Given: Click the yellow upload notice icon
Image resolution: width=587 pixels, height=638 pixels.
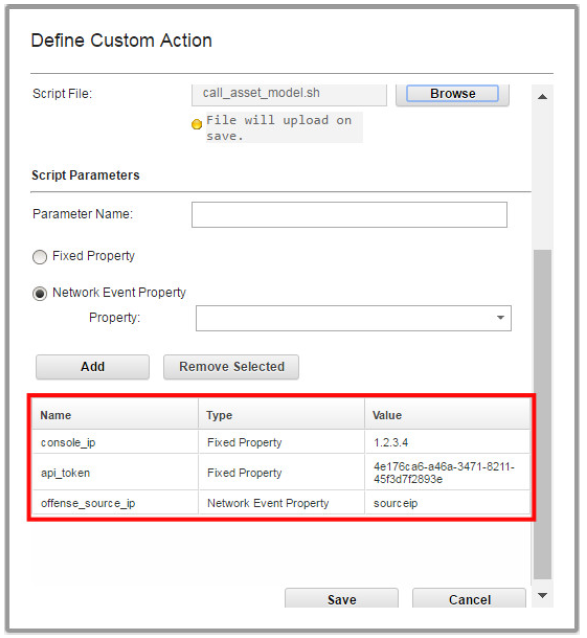Looking at the screenshot, I should tap(196, 124).
